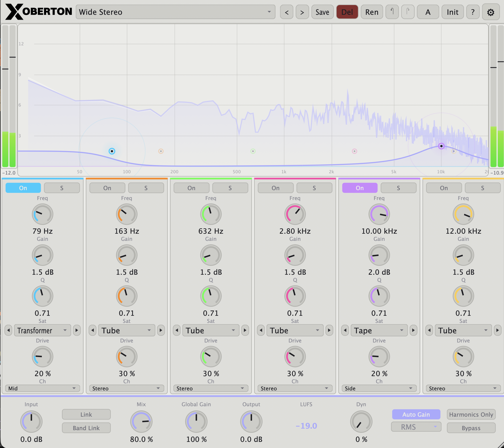504x448 pixels.
Task: Select the purple band 5 node in graph
Action: coord(441,146)
